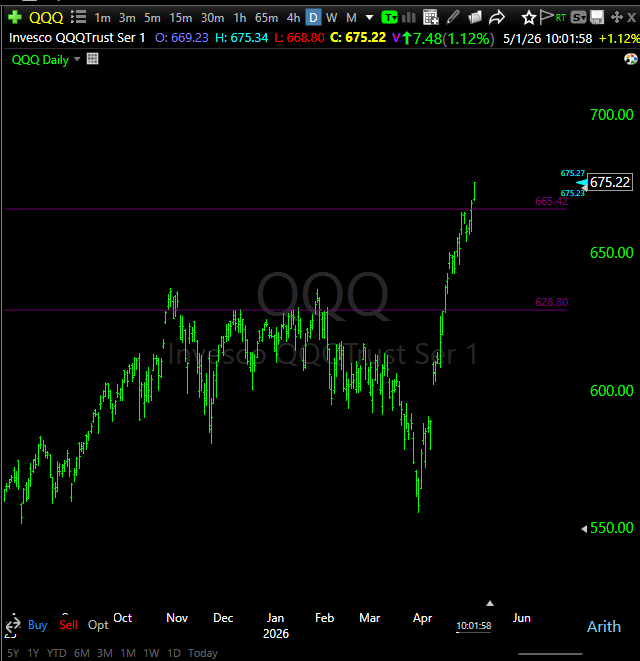Click the trade arrows icon beside Buy

13,625
